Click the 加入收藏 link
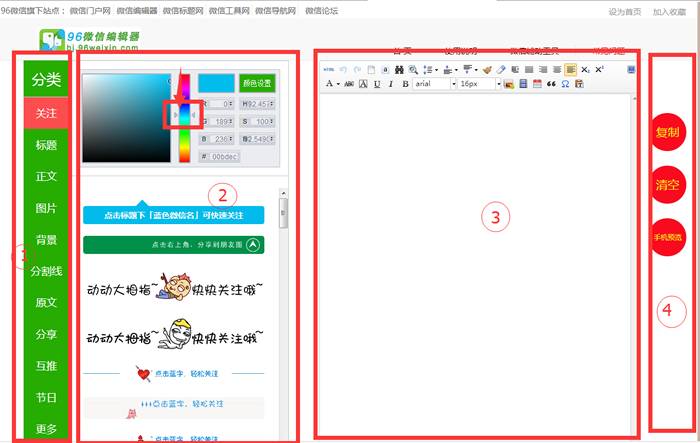700x443 pixels. [669, 12]
